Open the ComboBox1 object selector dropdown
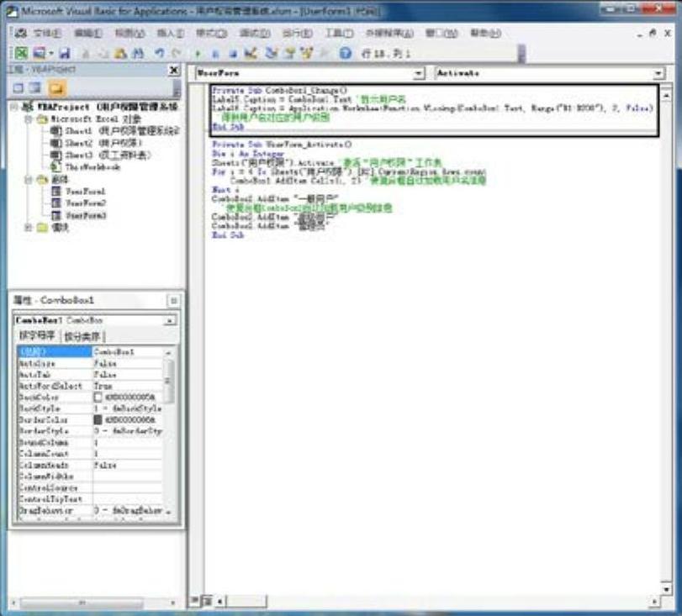 [170, 321]
